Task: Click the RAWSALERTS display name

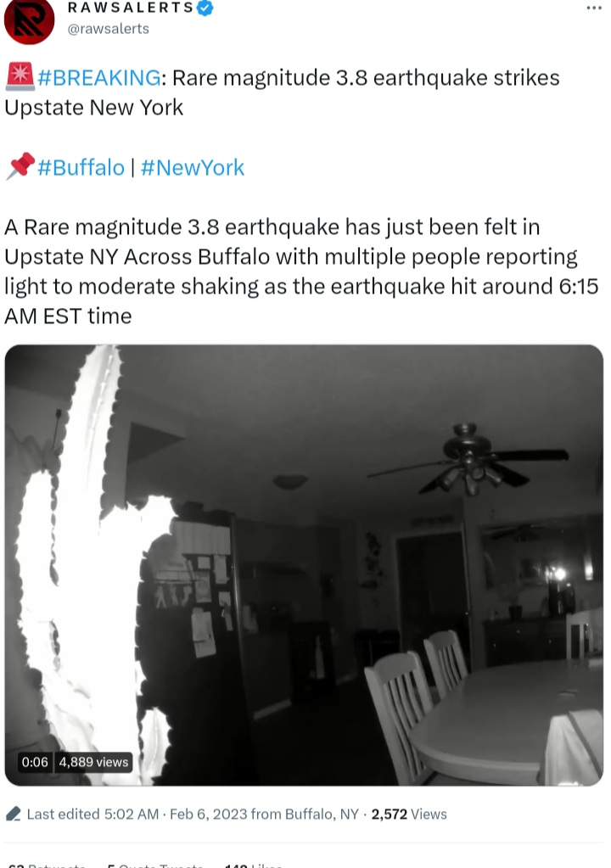Action: click(131, 7)
